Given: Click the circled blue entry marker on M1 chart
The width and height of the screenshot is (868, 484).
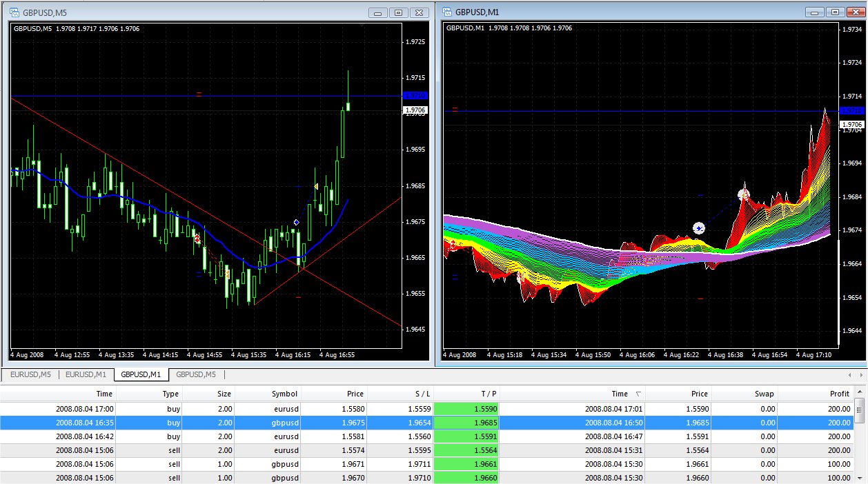Looking at the screenshot, I should pyautogui.click(x=699, y=228).
